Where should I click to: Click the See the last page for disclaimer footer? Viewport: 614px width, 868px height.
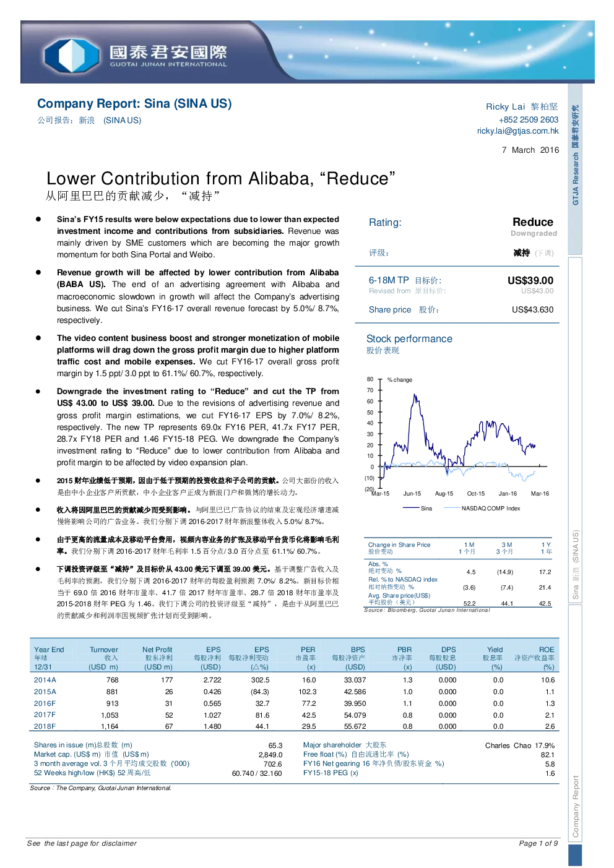(82, 843)
